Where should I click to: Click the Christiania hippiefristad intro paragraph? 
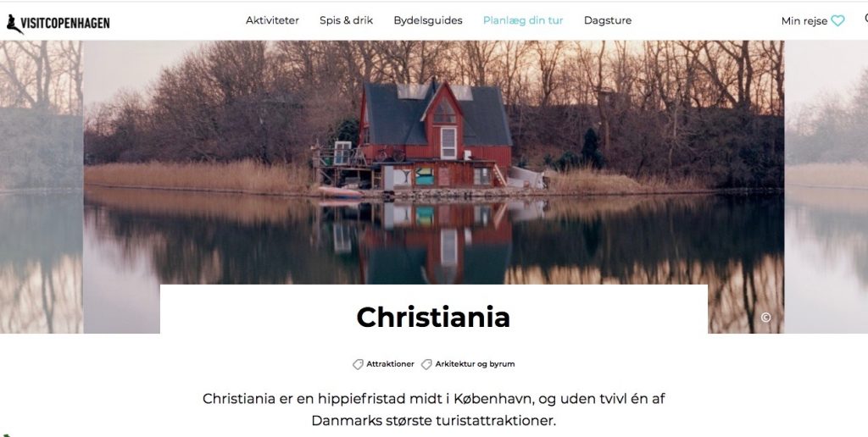[433, 409]
